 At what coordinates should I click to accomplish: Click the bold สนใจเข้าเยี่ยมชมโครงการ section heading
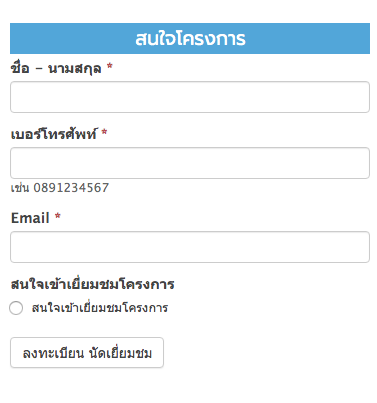tap(93, 284)
